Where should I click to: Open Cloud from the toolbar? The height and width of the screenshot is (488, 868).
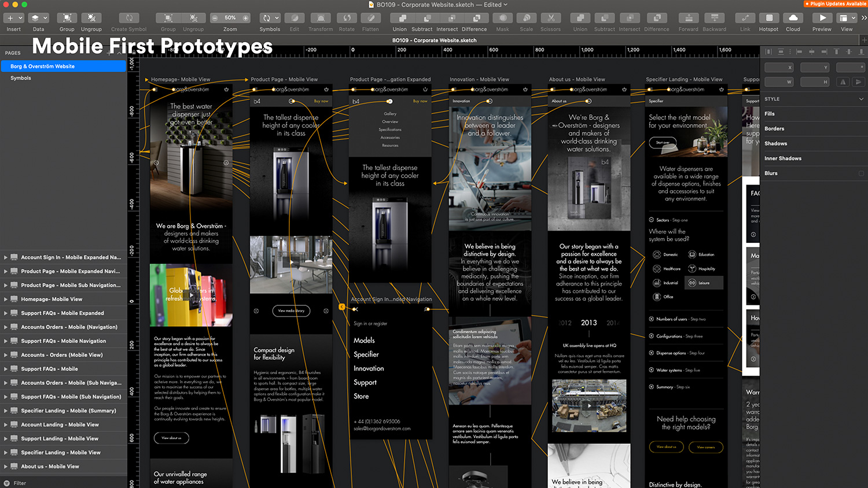[x=793, y=19]
